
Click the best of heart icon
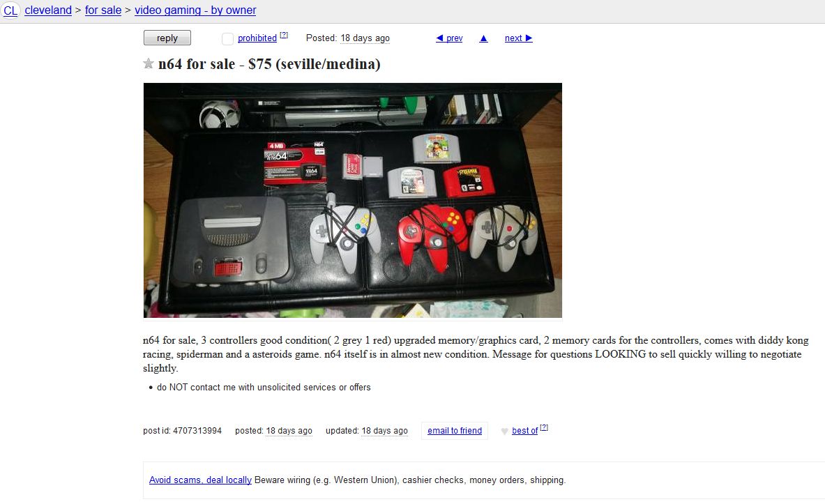pyautogui.click(x=504, y=432)
